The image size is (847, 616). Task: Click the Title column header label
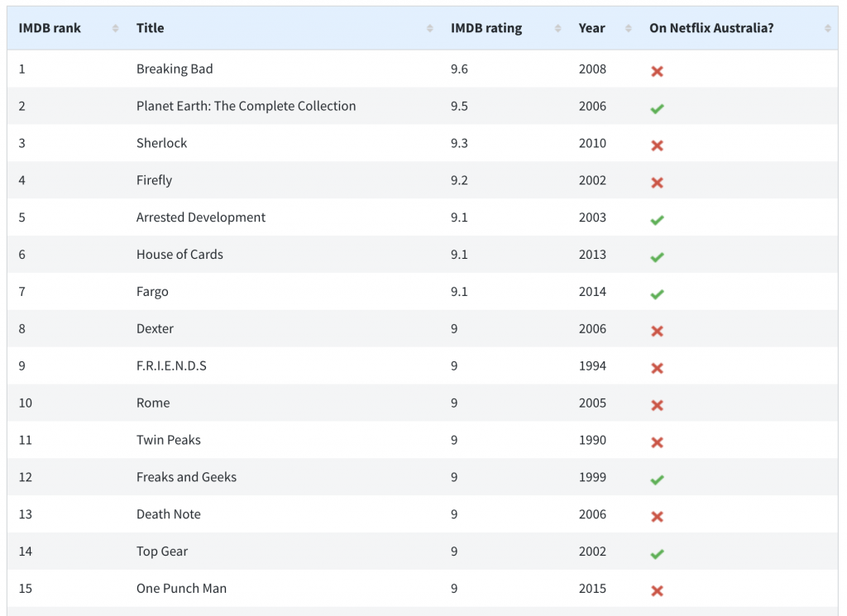click(151, 28)
